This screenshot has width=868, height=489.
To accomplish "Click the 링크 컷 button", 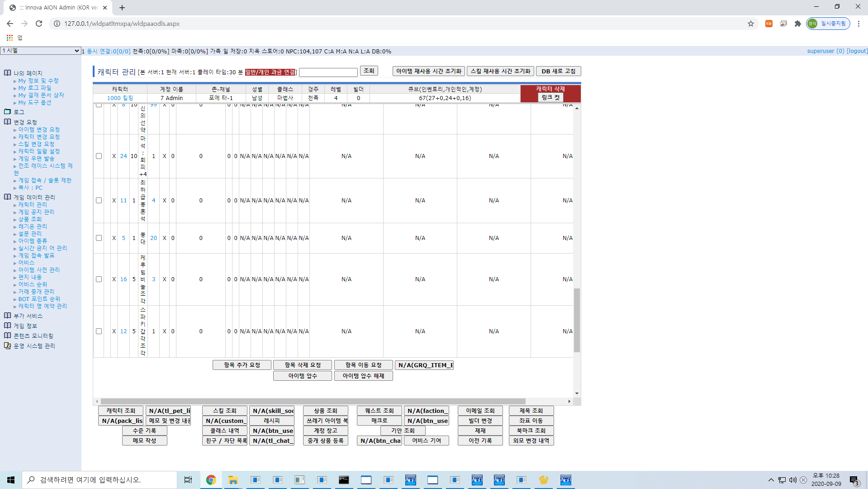I will 550,97.
